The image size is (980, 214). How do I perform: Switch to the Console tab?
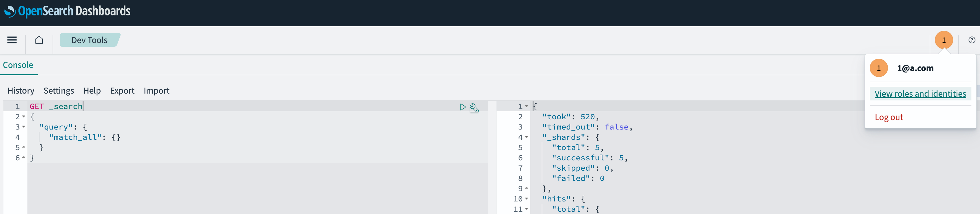coord(18,65)
